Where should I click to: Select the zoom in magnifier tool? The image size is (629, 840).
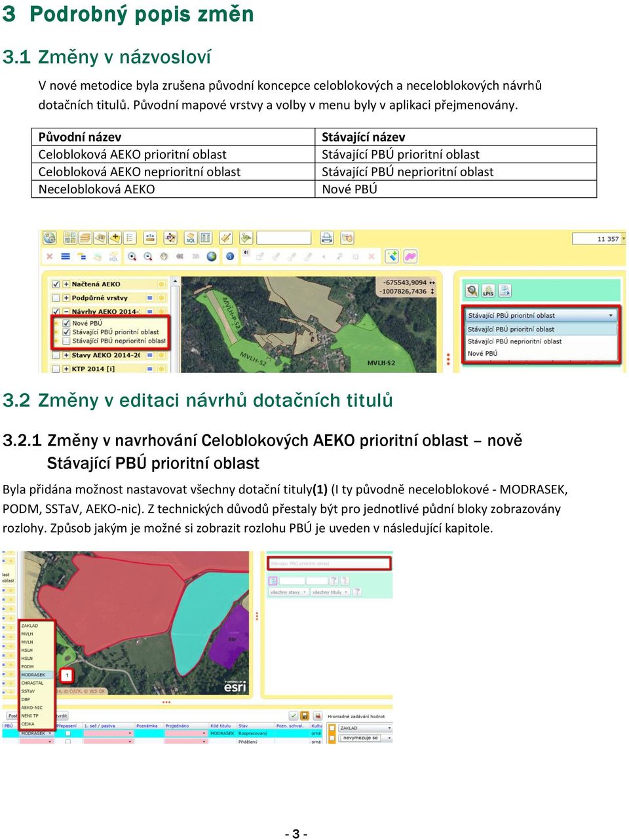click(x=132, y=256)
